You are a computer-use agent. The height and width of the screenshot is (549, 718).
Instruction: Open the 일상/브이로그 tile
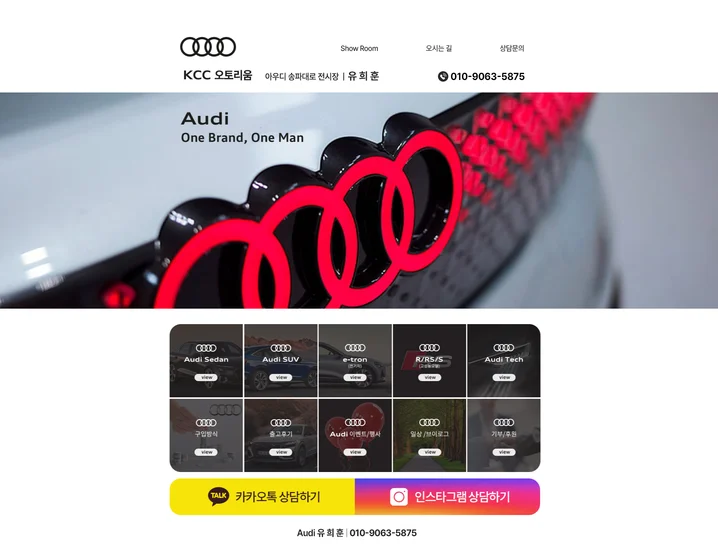click(x=430, y=435)
